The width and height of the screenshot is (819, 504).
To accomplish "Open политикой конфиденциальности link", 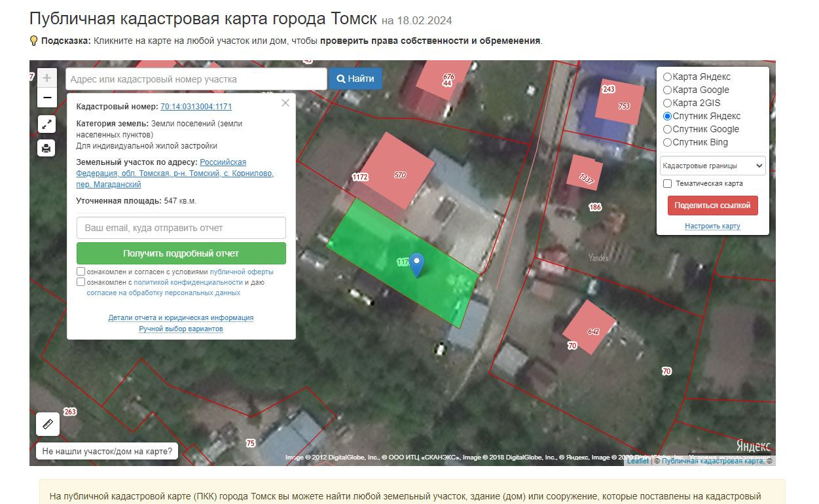I will click(188, 282).
